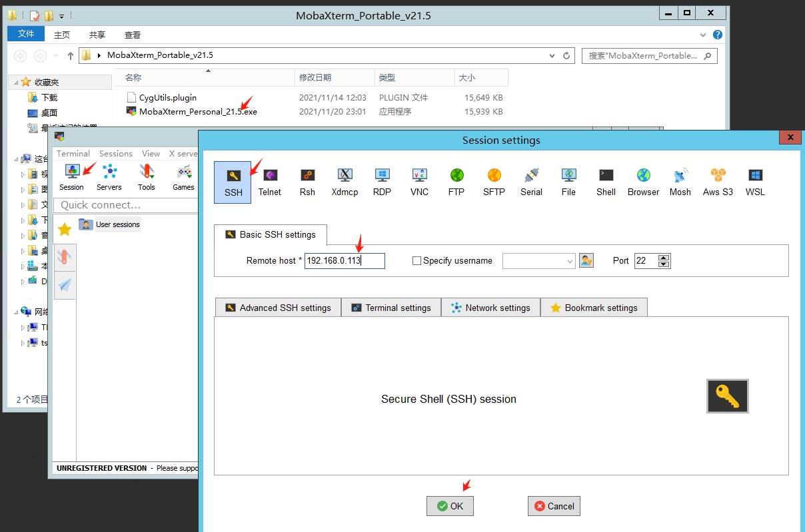Select the Xdmcp session type
This screenshot has height=532, width=805.
pyautogui.click(x=345, y=182)
